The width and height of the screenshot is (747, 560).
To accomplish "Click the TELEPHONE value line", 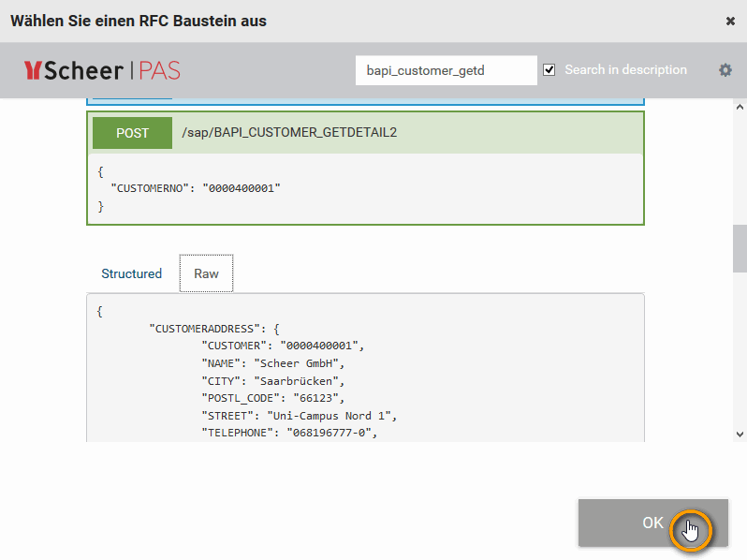I will pos(288,432).
